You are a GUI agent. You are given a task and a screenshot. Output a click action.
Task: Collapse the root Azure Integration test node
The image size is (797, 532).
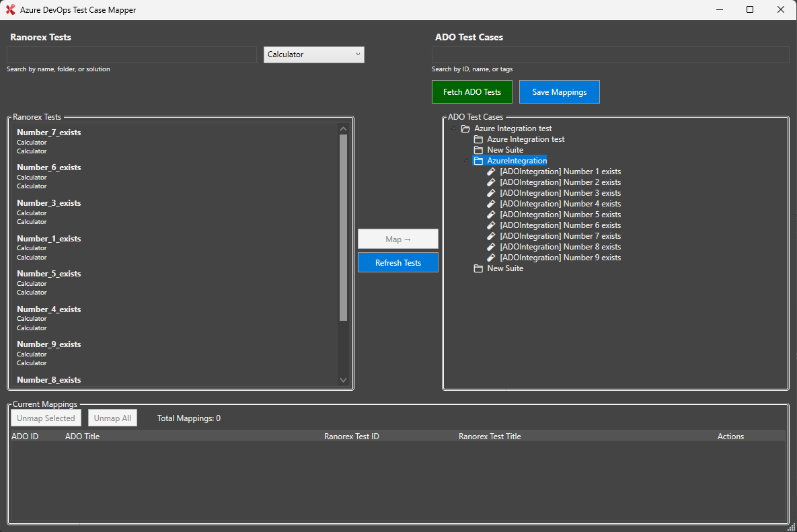453,128
